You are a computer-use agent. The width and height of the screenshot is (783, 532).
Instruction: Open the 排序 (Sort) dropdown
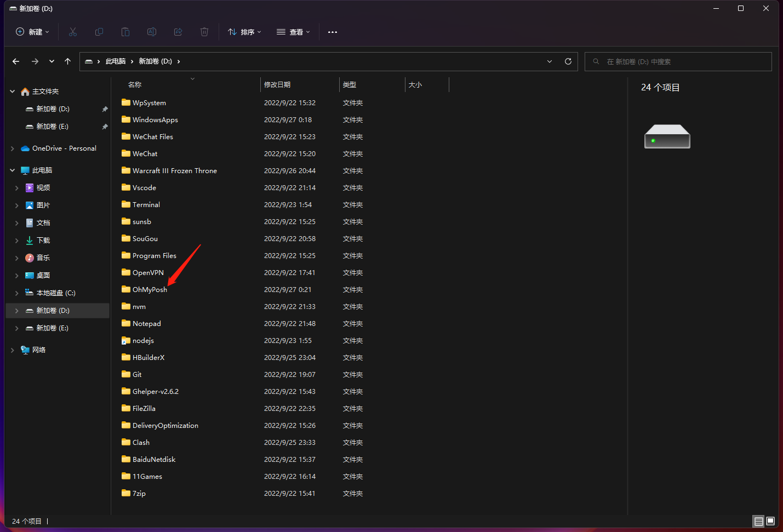pos(244,32)
